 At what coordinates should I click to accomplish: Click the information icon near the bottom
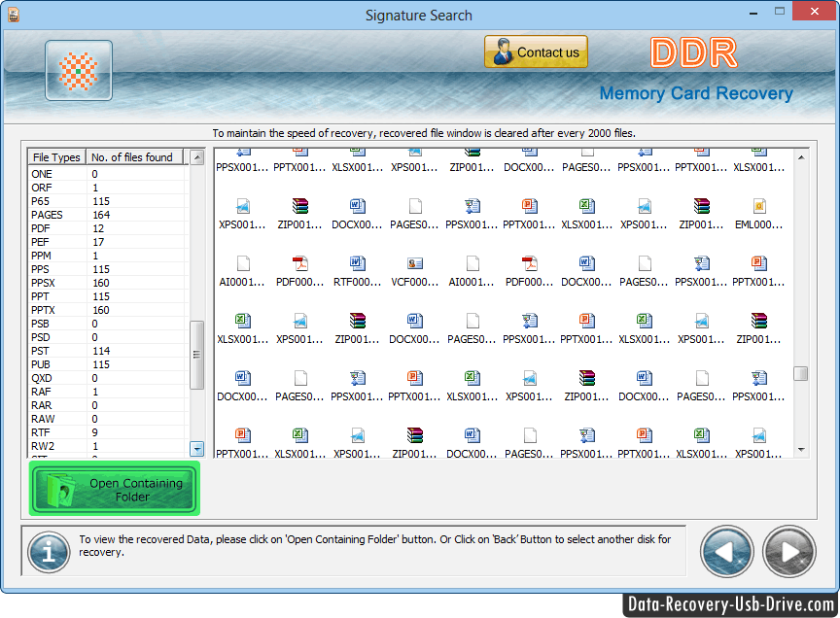coord(49,551)
